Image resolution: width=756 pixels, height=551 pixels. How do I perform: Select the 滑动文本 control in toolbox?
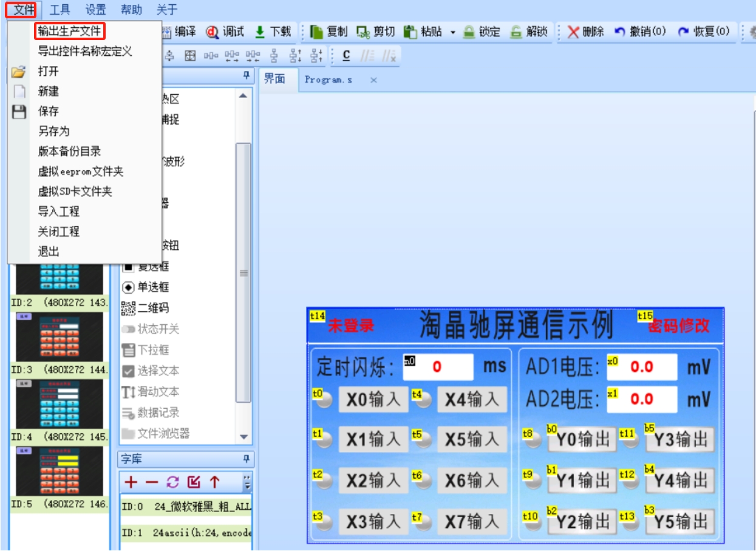coord(151,391)
